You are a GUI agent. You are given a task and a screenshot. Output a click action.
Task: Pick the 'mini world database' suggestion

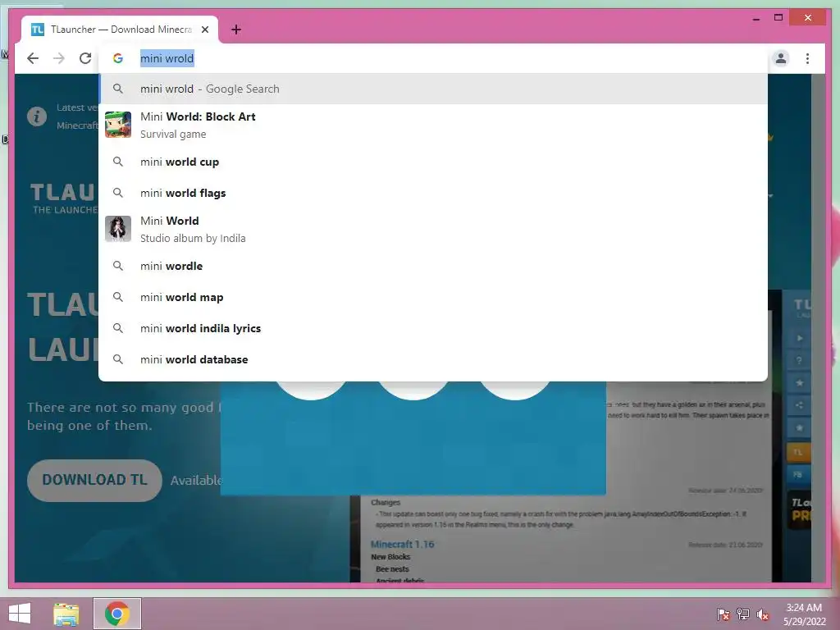(433, 359)
